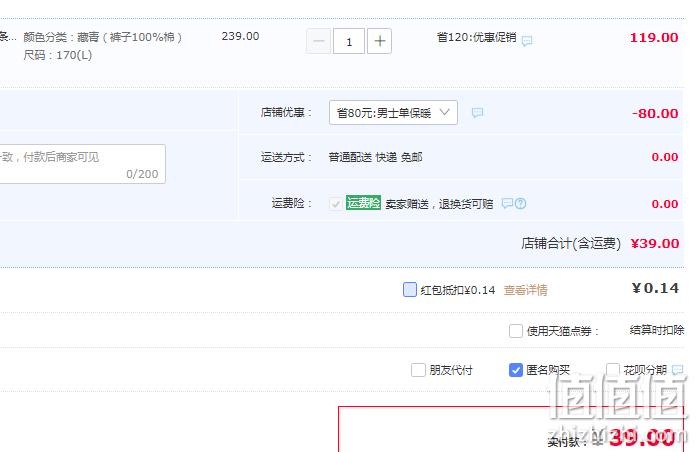This screenshot has height=452, width=697.
Task: Uncheck the 匿名购买 checkbox
Action: pyautogui.click(x=516, y=370)
